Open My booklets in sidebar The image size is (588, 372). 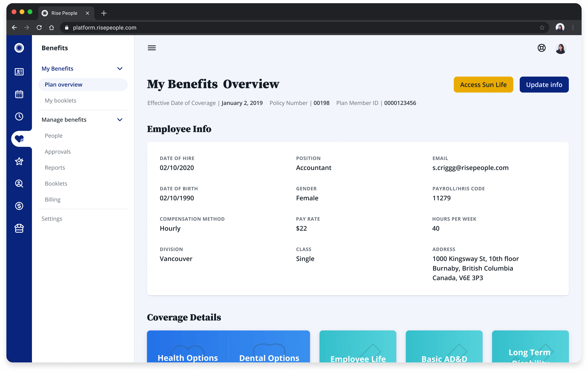pyautogui.click(x=60, y=101)
